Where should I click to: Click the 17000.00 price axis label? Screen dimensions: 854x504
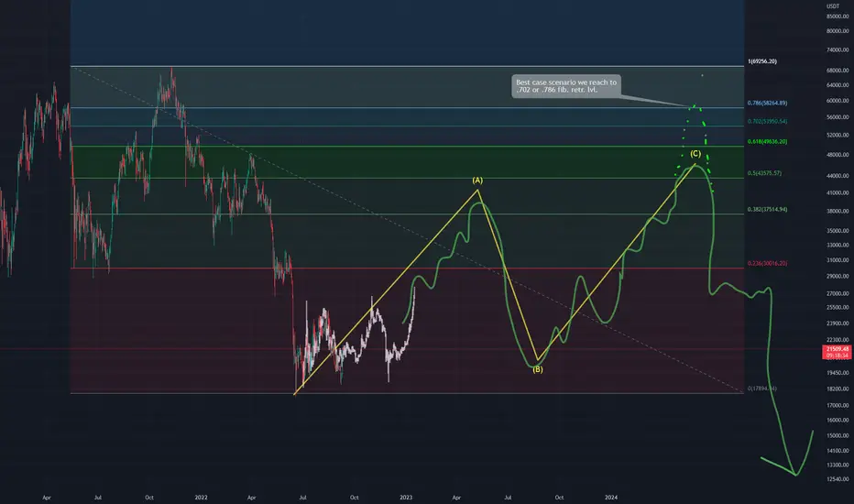point(838,405)
